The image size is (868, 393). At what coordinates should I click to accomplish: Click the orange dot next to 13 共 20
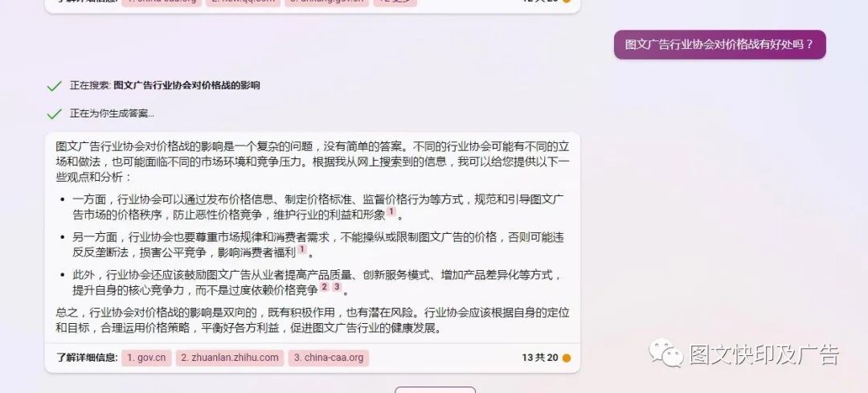(567, 358)
